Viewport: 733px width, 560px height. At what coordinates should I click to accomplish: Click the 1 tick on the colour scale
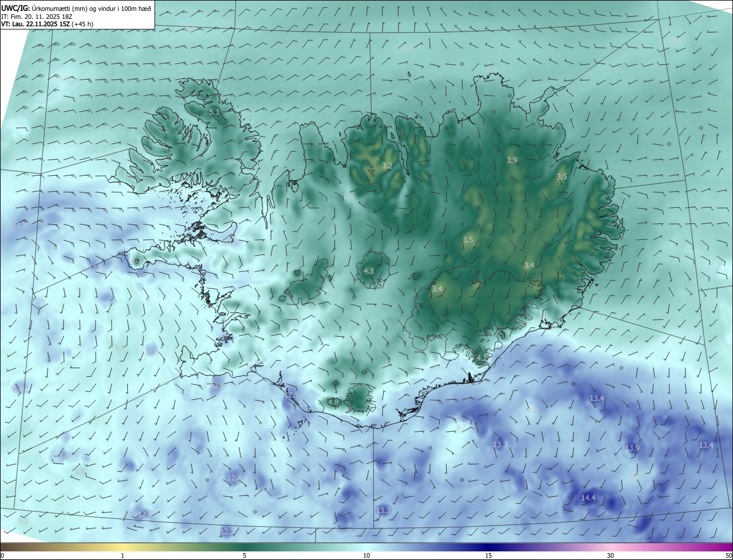(123, 555)
